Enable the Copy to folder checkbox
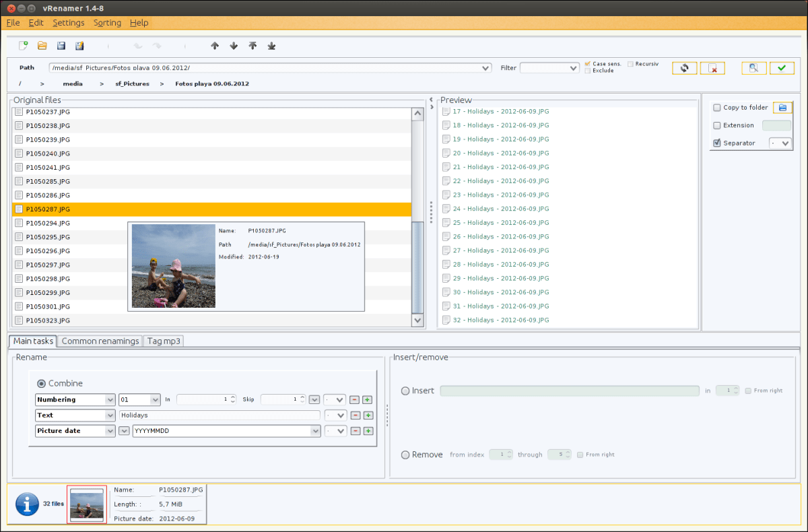The width and height of the screenshot is (808, 532). 717,108
